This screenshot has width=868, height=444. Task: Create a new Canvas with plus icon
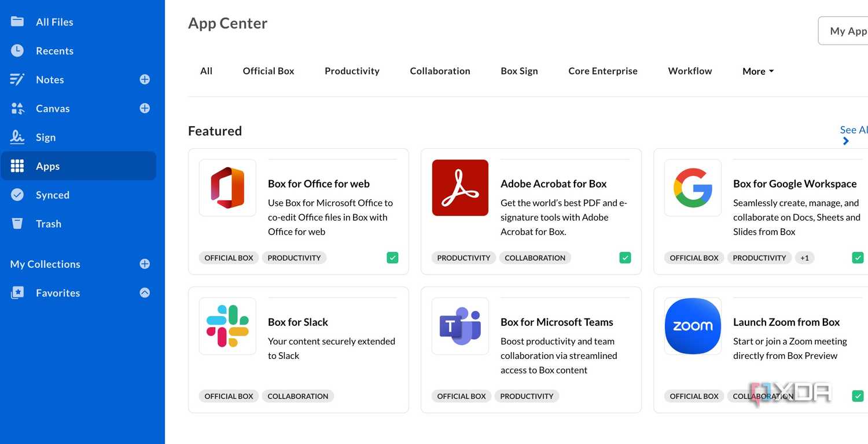click(x=145, y=108)
